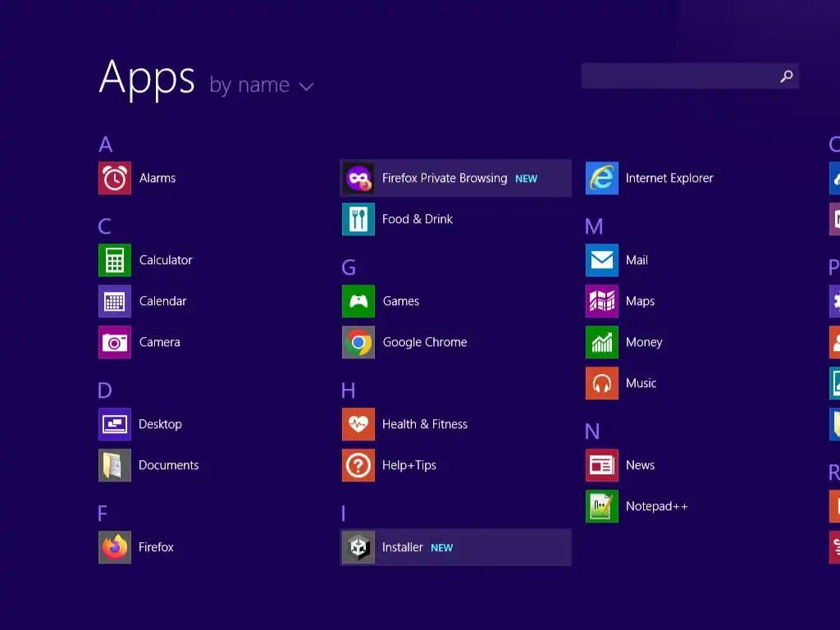Select the M group letter heading
Image resolution: width=840 pixels, height=630 pixels.
[594, 226]
